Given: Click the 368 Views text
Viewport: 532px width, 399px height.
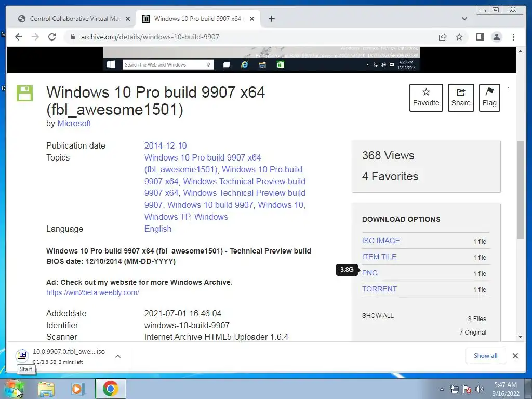Looking at the screenshot, I should click(388, 156).
